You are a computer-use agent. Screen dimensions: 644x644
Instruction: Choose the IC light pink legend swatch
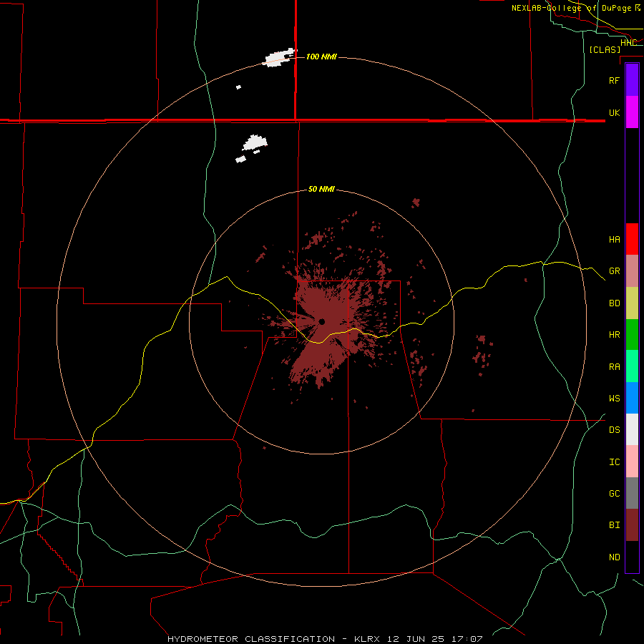(632, 462)
